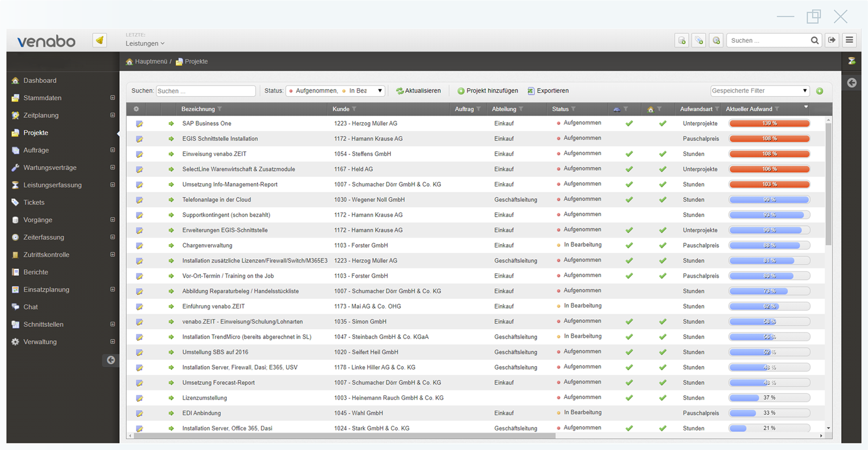Click green arrow for EGIS Schnittstelle Installation
This screenshot has width=868, height=450.
[171, 139]
